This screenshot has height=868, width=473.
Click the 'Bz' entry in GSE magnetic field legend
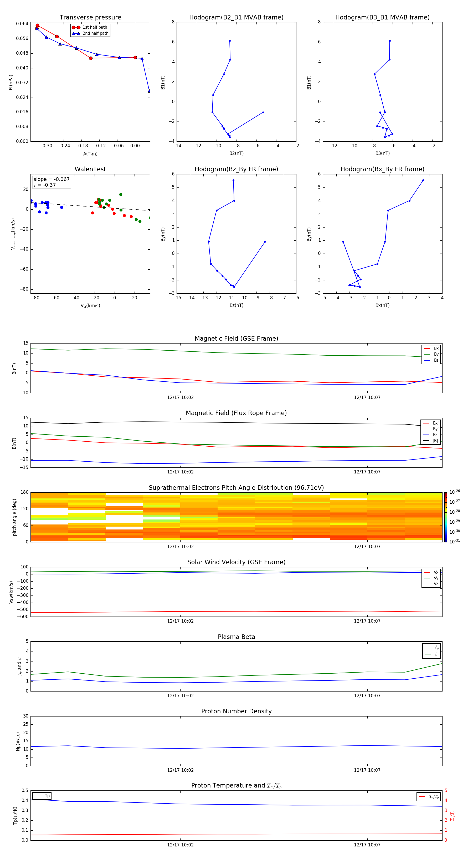pyautogui.click(x=431, y=360)
